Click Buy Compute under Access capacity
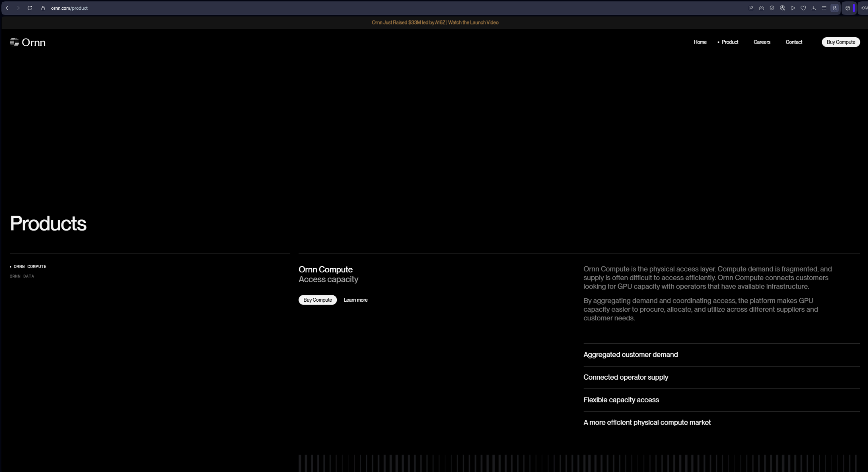Viewport: 868px width, 472px height. coord(317,300)
